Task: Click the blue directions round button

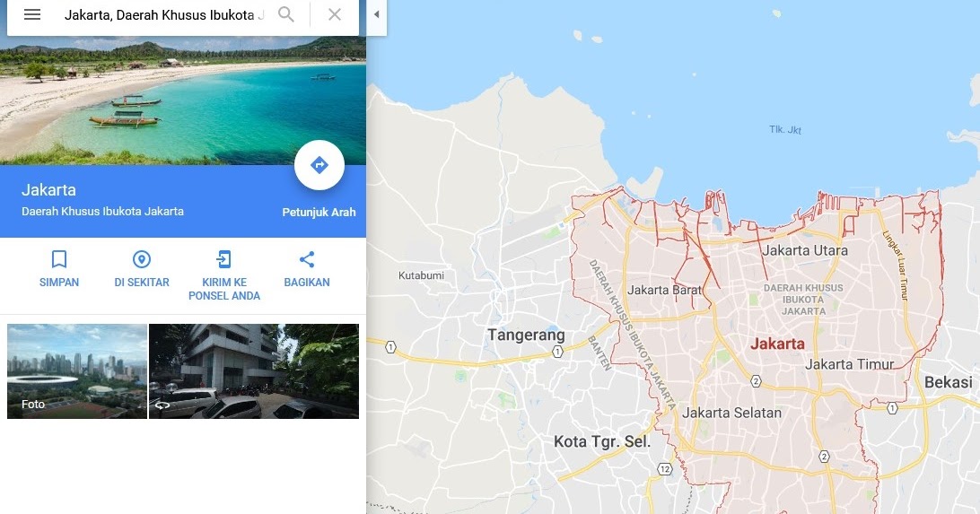Action: tap(319, 165)
